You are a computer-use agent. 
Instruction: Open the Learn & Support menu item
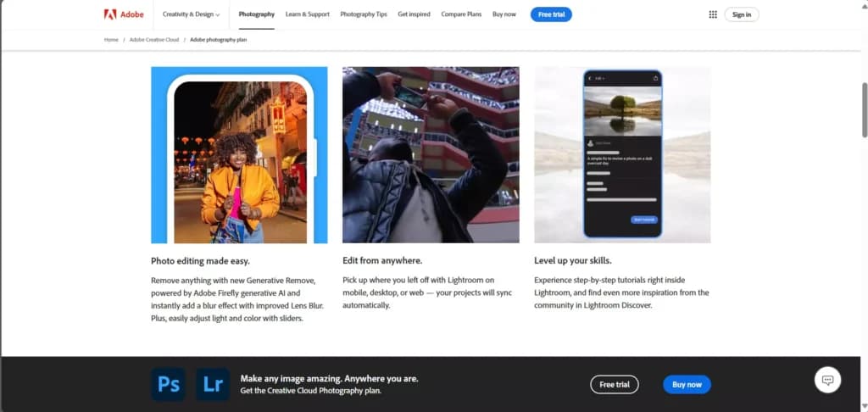point(307,14)
